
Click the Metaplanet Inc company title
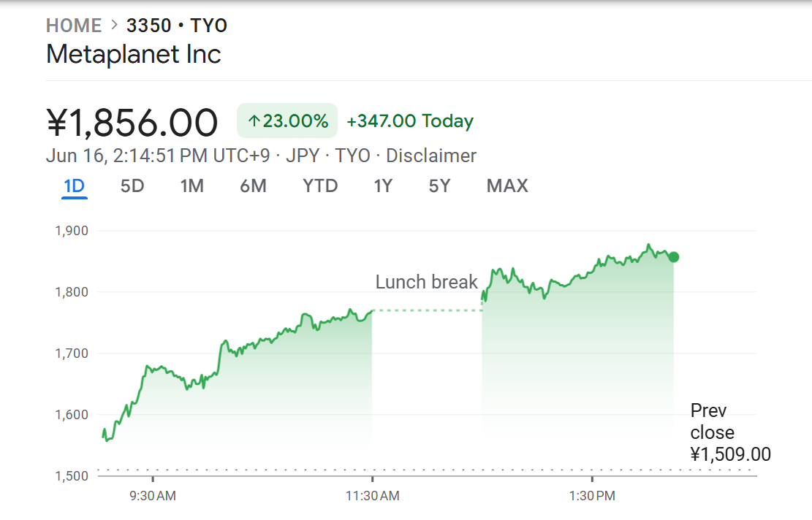click(x=134, y=54)
